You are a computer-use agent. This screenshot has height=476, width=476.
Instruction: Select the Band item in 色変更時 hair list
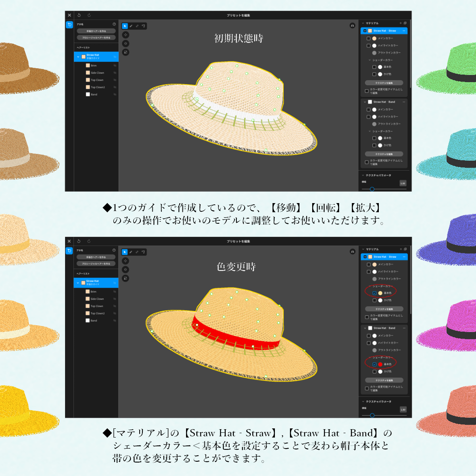coord(96,321)
